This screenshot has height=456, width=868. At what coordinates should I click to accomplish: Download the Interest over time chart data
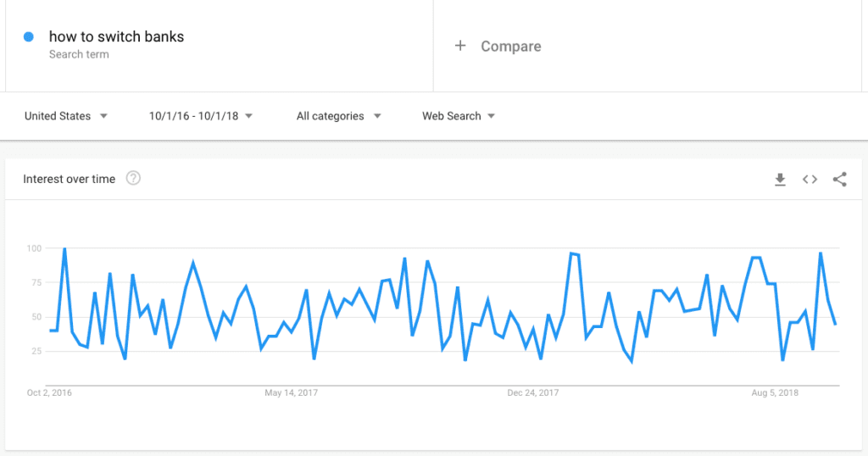(x=780, y=180)
